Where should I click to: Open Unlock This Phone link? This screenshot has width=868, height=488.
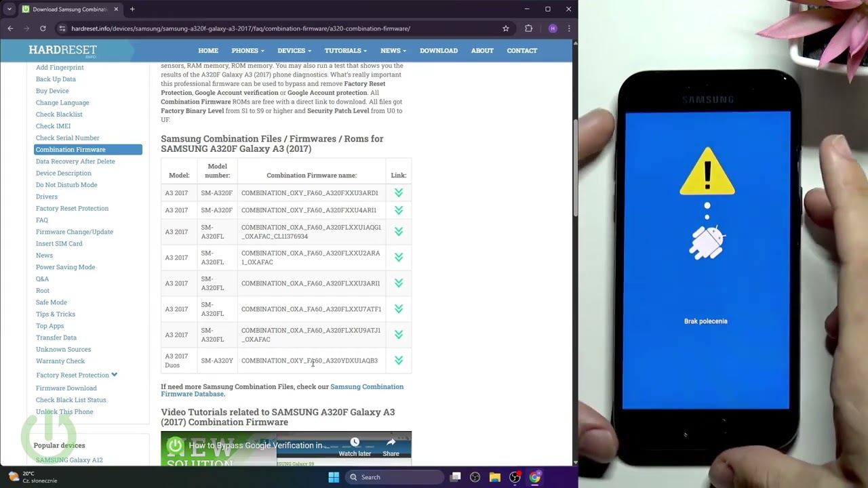[64, 411]
